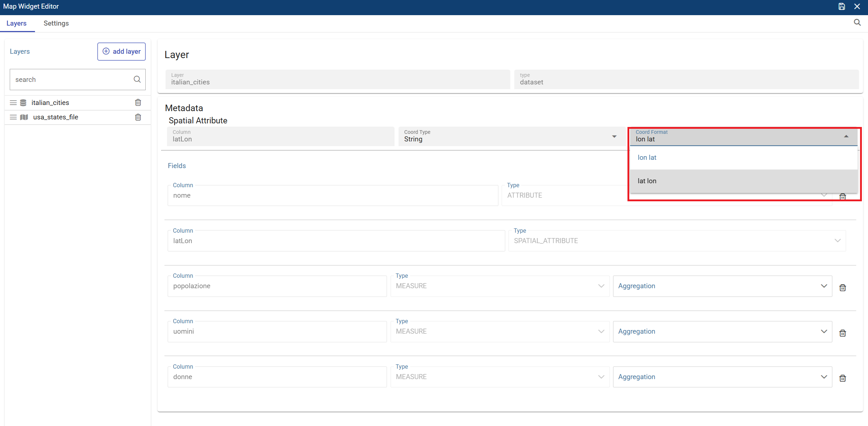Click the popolazione column field

coord(277,286)
